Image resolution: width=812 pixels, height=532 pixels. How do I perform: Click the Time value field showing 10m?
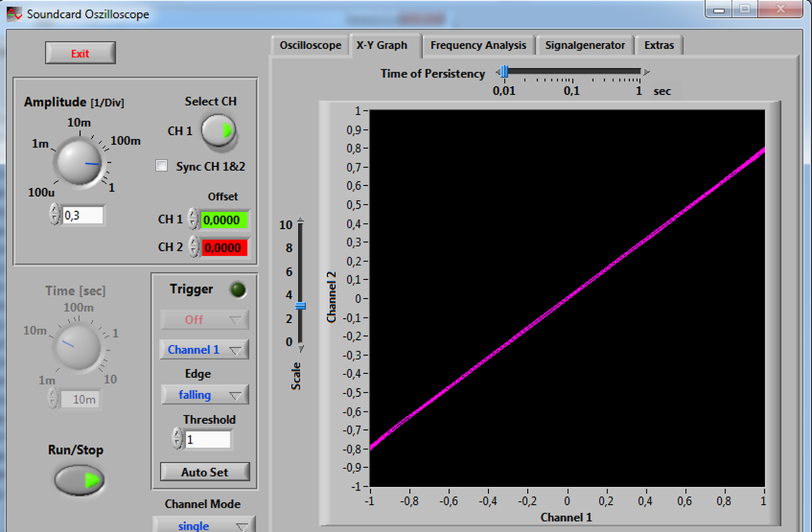pos(81,399)
